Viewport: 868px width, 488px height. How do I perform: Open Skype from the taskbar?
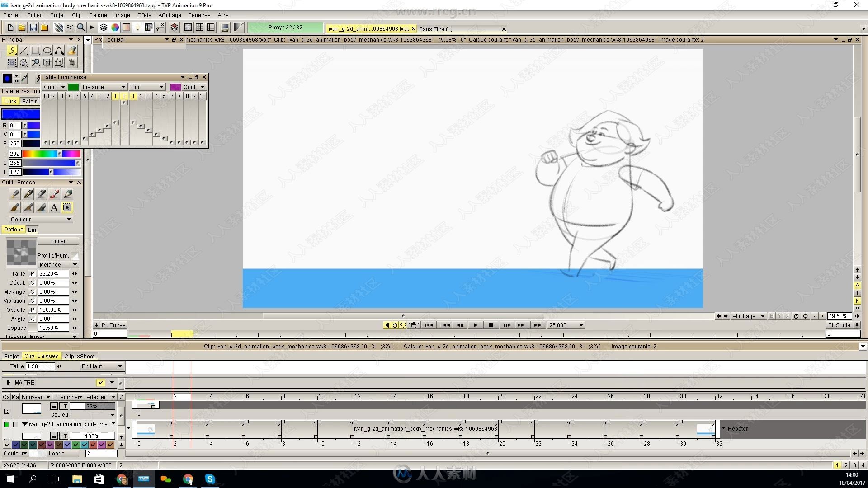click(x=210, y=479)
